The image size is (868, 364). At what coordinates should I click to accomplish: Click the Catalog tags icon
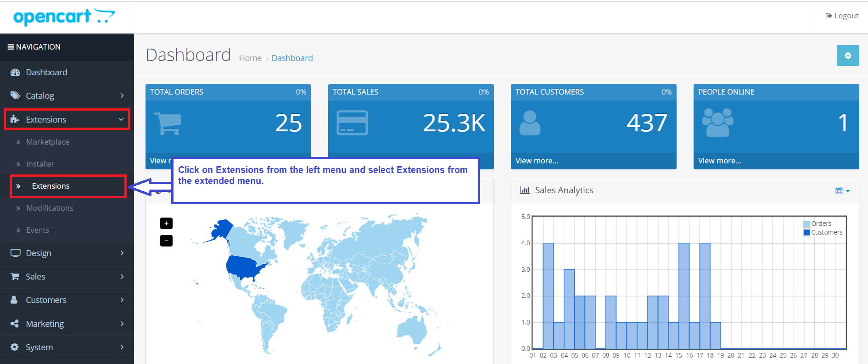pyautogui.click(x=15, y=95)
